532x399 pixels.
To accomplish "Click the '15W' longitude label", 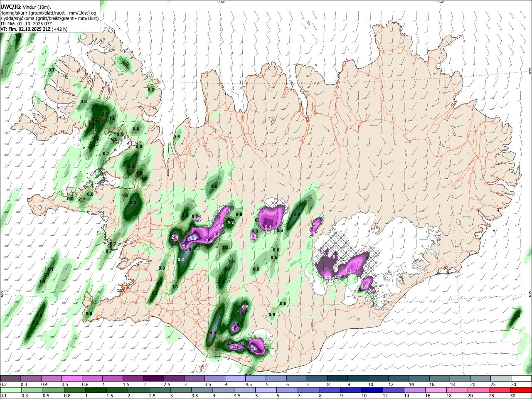I will pos(440,2).
